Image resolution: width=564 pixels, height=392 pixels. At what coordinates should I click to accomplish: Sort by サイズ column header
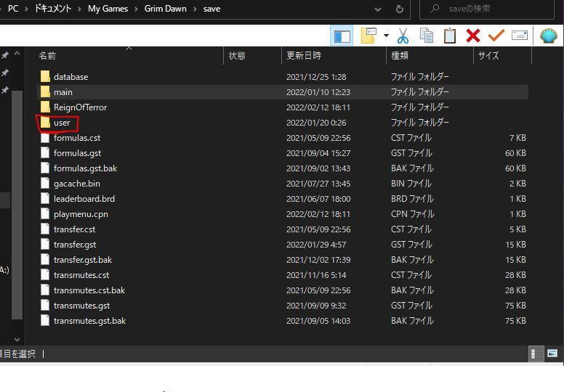tap(488, 56)
